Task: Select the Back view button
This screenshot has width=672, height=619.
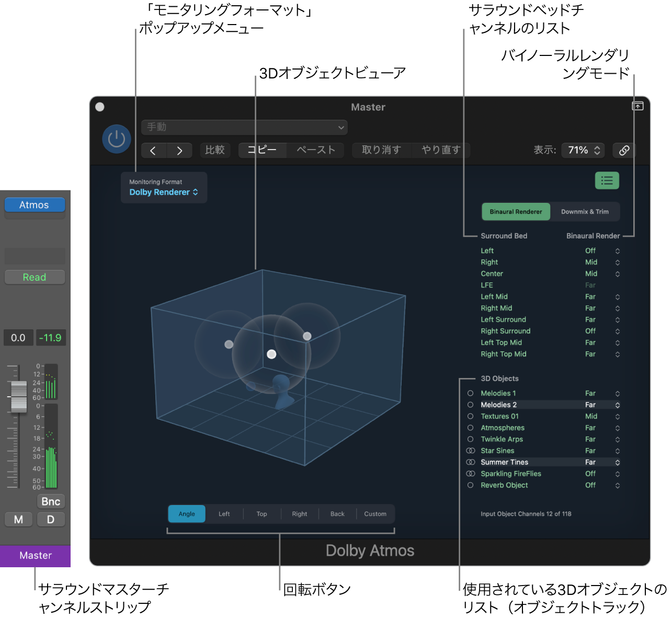Action: 337,514
